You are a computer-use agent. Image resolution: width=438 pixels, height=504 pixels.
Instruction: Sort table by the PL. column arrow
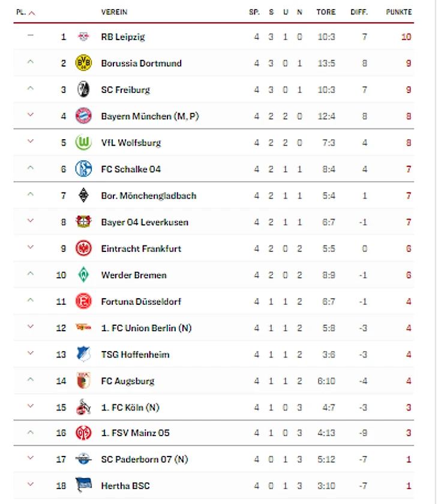pyautogui.click(x=31, y=13)
